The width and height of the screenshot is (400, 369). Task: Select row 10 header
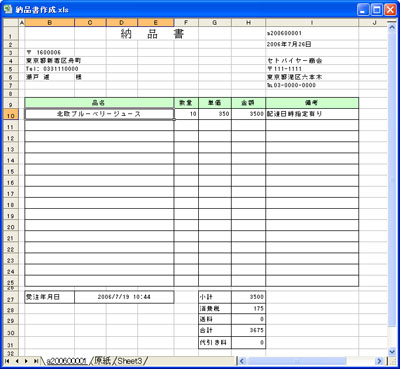11,114
